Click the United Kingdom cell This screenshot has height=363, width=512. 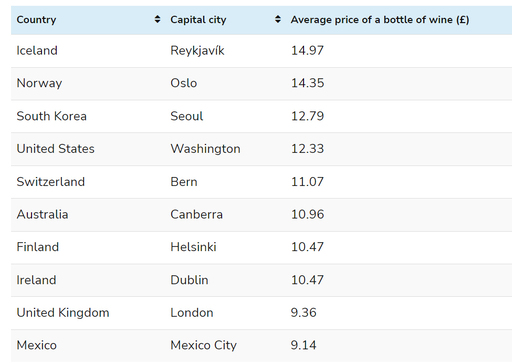[63, 313]
